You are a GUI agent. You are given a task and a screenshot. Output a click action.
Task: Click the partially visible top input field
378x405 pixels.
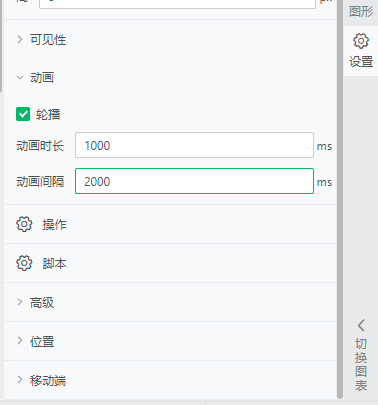pyautogui.click(x=177, y=3)
